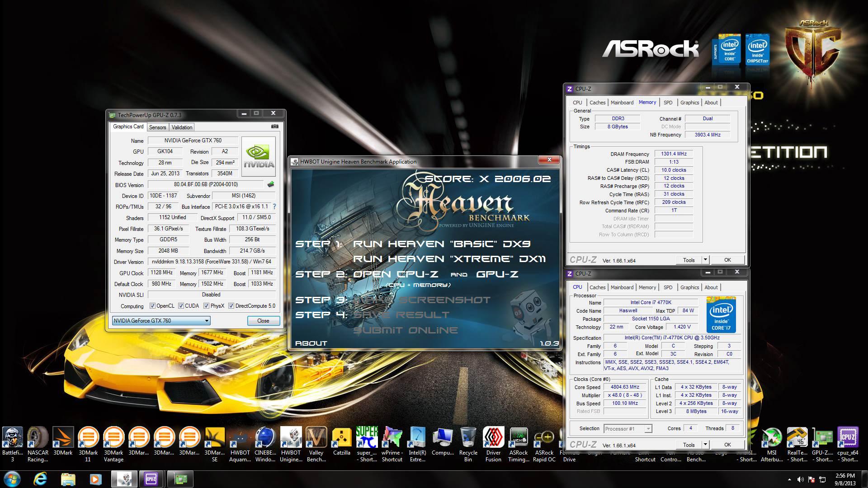
Task: Click Tools button in CPU-Z Memory window
Action: pos(689,260)
